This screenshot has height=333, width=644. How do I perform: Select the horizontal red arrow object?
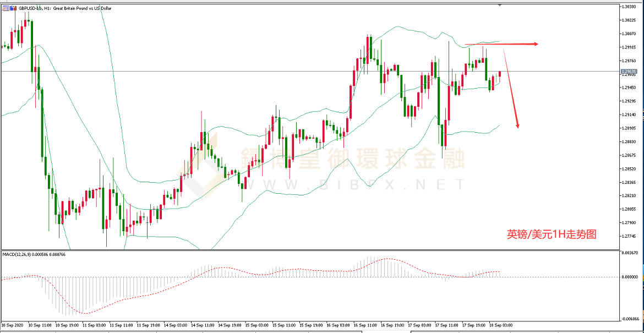click(501, 44)
